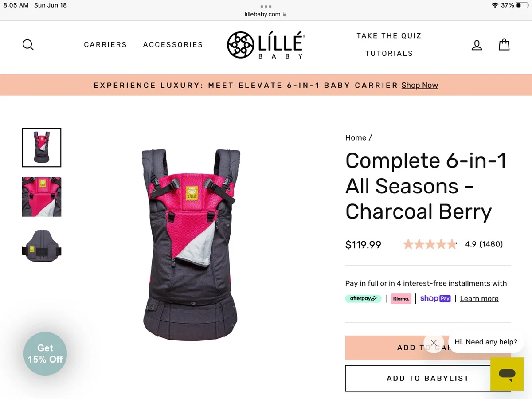
Task: Open the yellow chat bubble widget
Action: 507,374
